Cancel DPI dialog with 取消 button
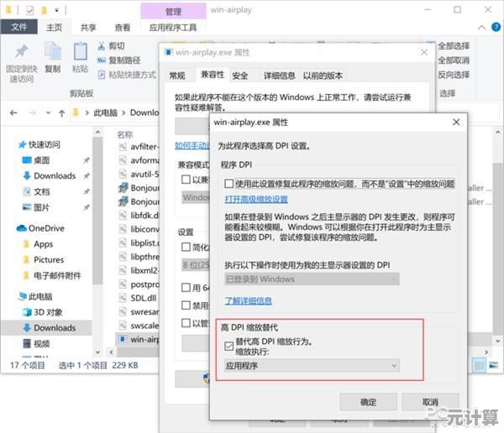 point(430,402)
